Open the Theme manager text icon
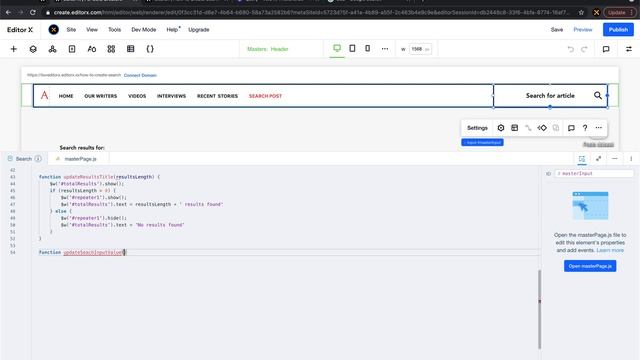This screenshot has height=360, width=640. click(x=91, y=49)
